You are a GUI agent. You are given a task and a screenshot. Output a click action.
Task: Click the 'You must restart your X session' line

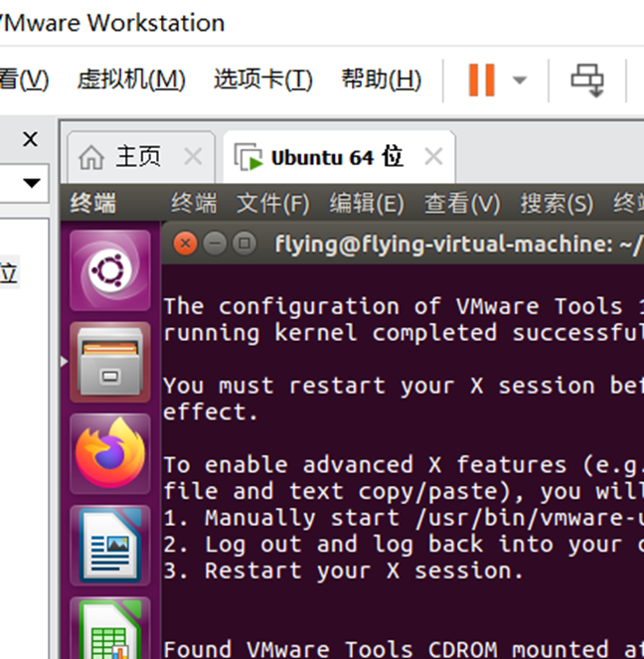click(403, 386)
